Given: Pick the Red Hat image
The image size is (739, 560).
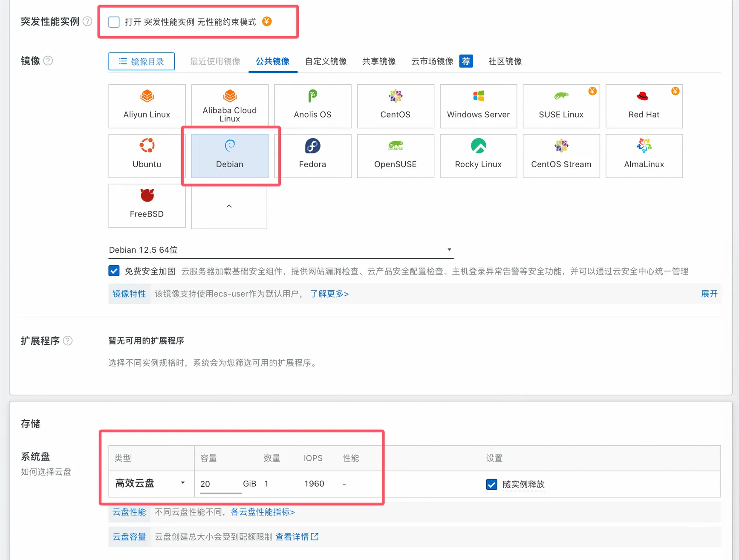Looking at the screenshot, I should coord(644,106).
